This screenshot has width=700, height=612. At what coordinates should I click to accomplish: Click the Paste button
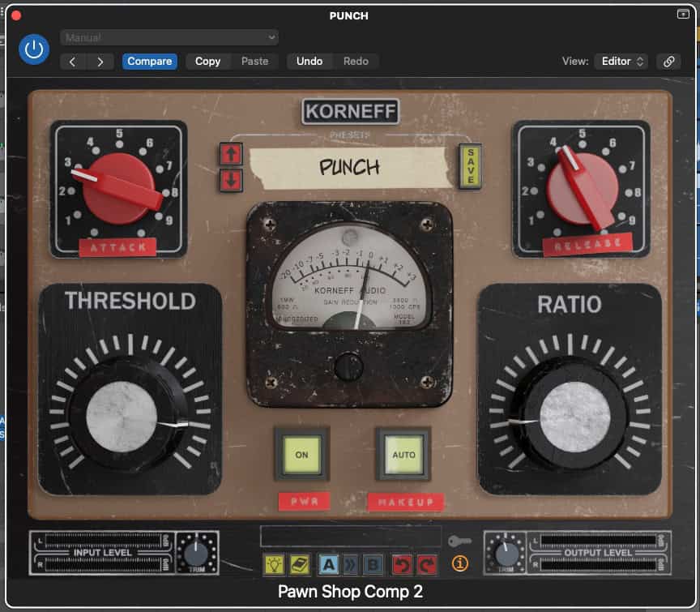(255, 62)
